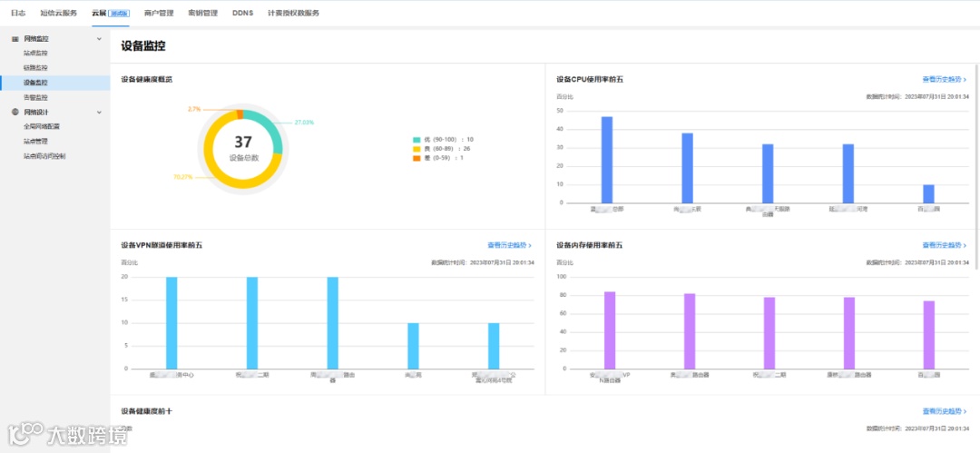The height and width of the screenshot is (453, 980).
Task: Click the 网络设计 group label
Action: (36, 113)
